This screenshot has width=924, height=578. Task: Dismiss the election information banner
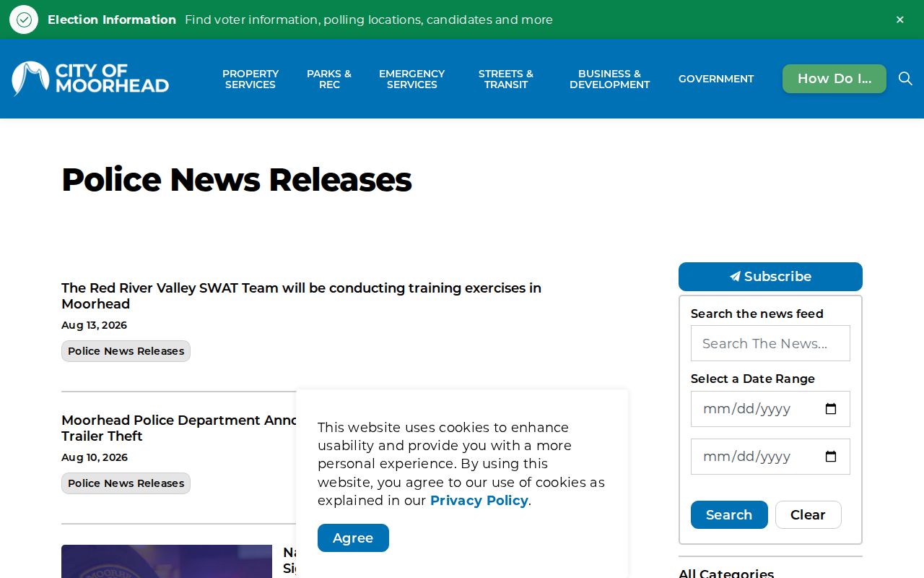tap(899, 20)
